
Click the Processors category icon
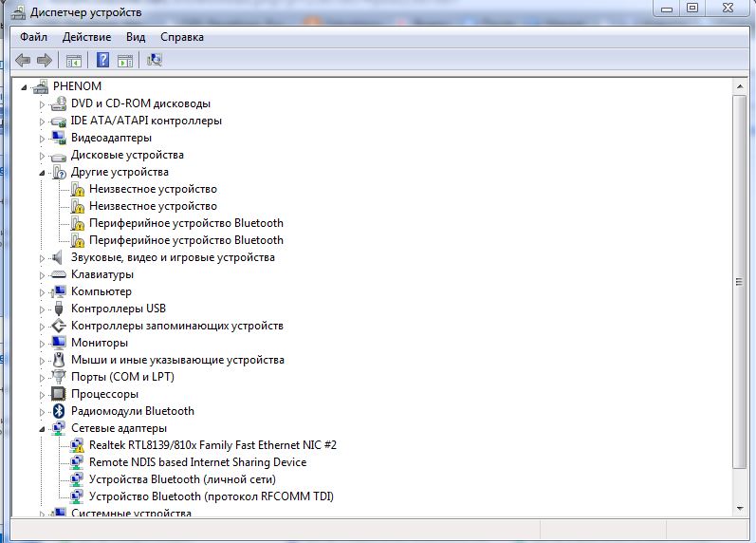(x=59, y=394)
